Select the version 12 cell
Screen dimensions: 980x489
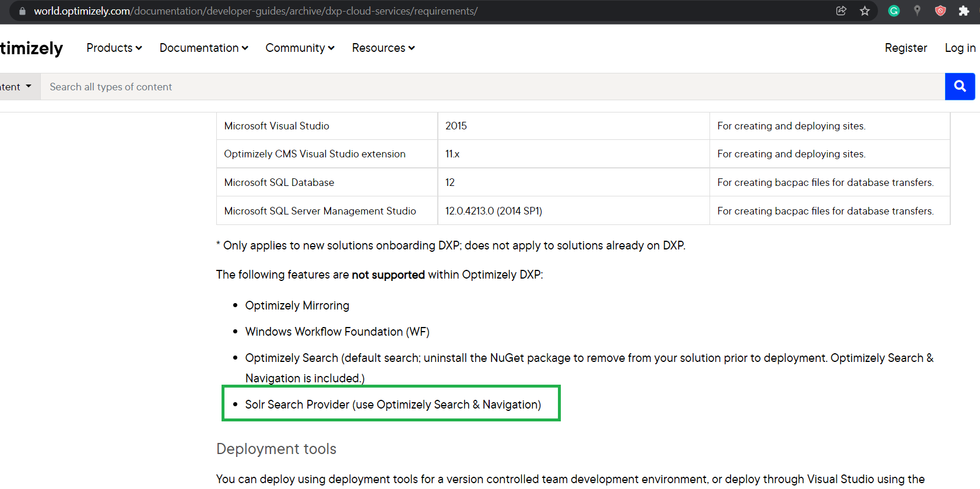point(574,182)
